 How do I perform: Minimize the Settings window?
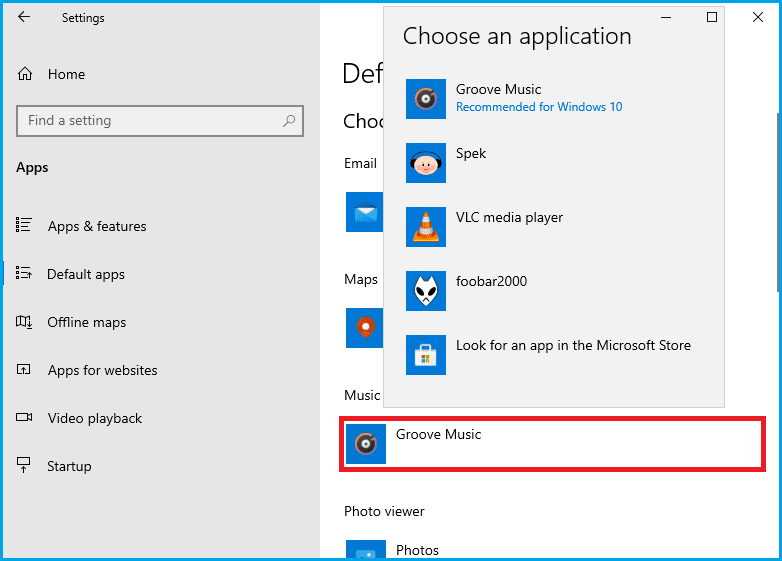(666, 17)
